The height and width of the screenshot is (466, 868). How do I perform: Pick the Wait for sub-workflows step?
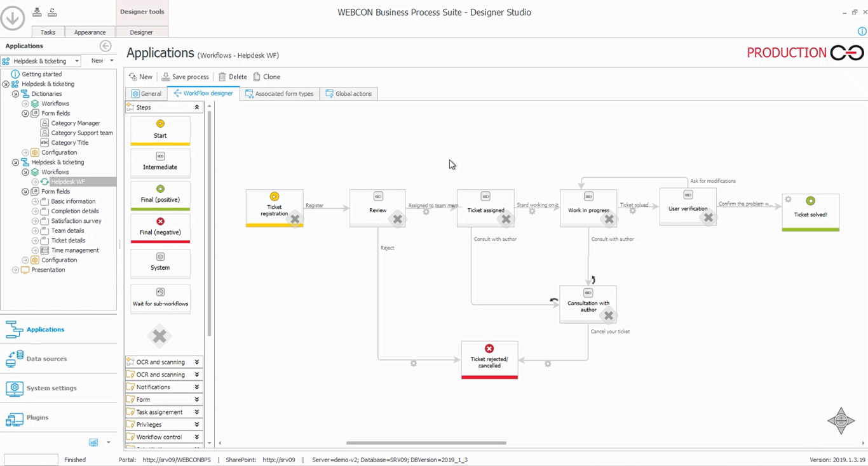(x=160, y=298)
